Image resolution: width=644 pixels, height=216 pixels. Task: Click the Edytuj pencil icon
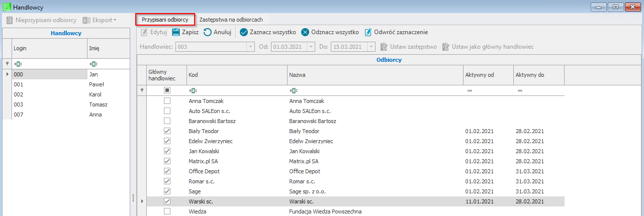click(x=145, y=32)
